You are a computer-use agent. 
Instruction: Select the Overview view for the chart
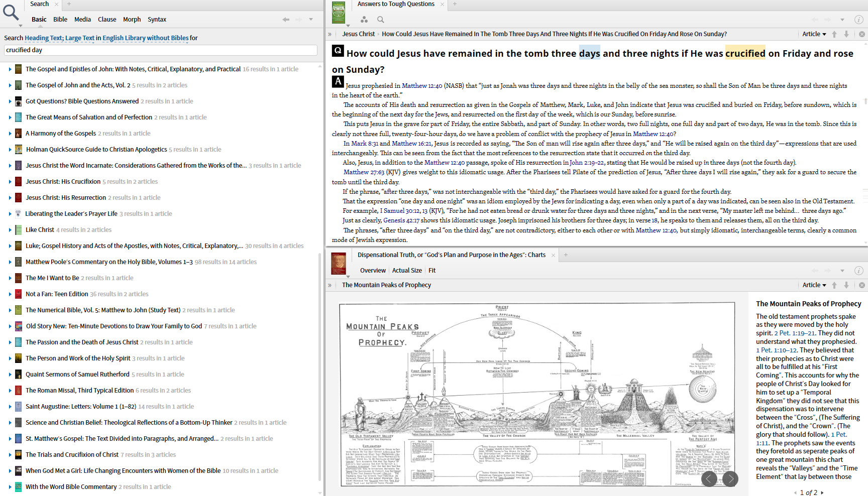(x=373, y=271)
